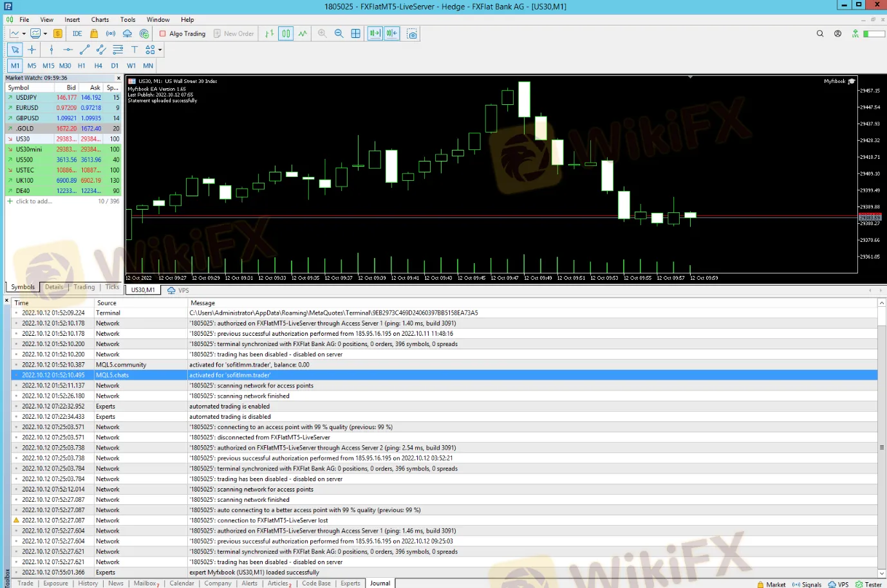Select the Fibonacci retracement tool
887x588 pixels.
pos(118,50)
